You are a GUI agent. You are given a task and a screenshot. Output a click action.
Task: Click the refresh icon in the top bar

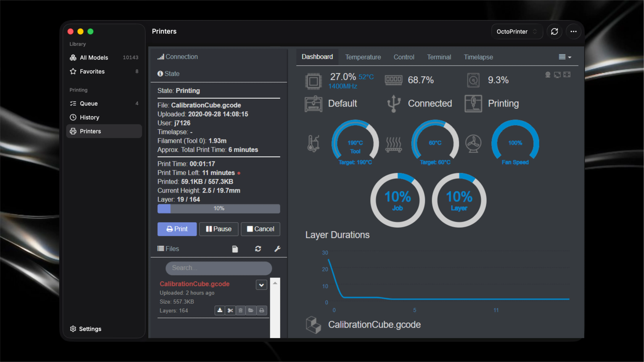[x=554, y=31]
